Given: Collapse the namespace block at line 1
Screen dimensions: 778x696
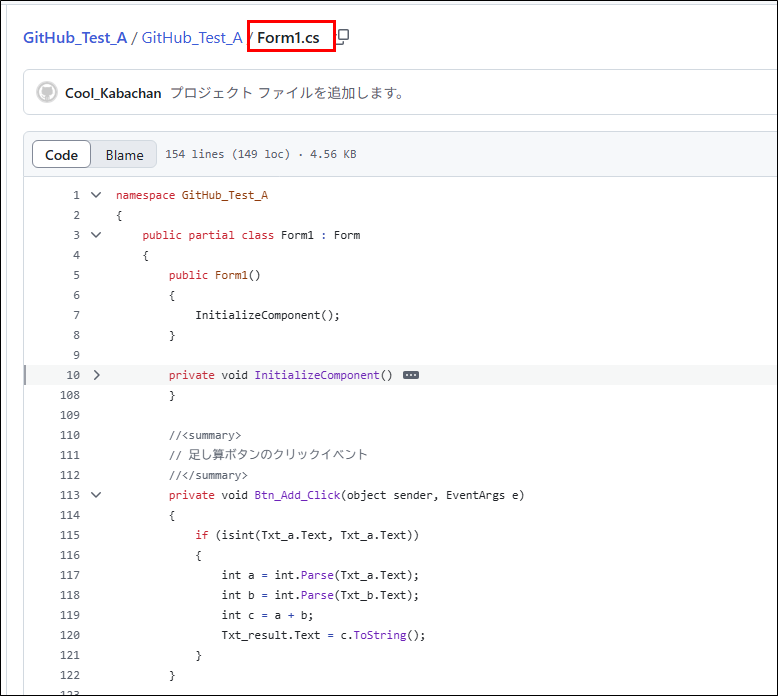Looking at the screenshot, I should pyautogui.click(x=96, y=195).
